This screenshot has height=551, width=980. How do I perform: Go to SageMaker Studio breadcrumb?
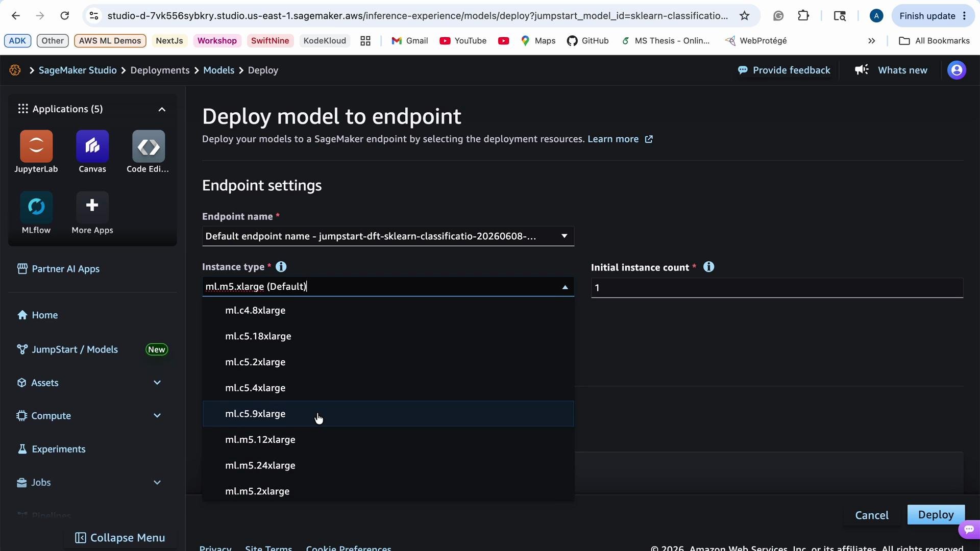pos(78,70)
